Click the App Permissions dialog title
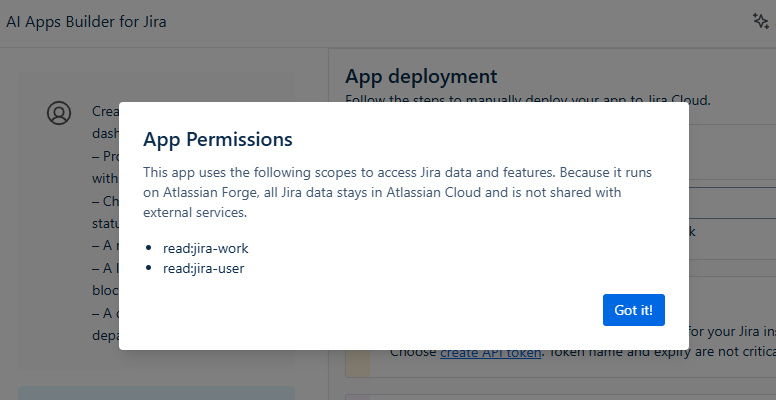 coord(217,138)
